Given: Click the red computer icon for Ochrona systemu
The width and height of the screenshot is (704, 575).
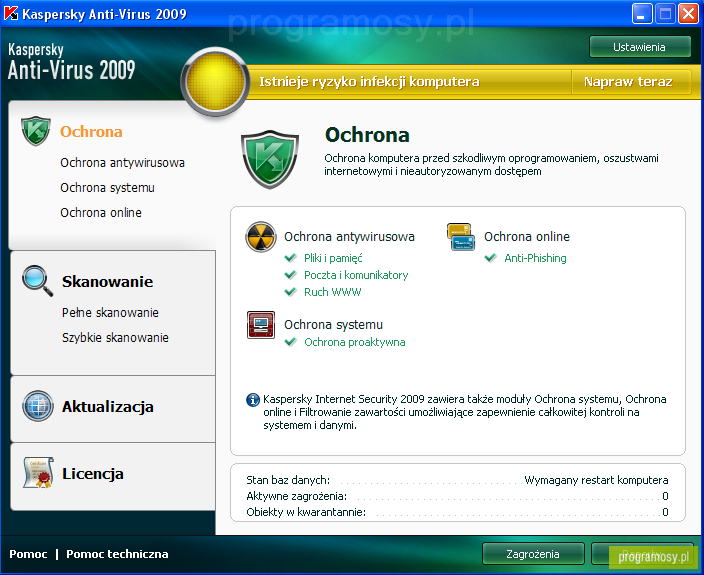Looking at the screenshot, I should click(261, 325).
